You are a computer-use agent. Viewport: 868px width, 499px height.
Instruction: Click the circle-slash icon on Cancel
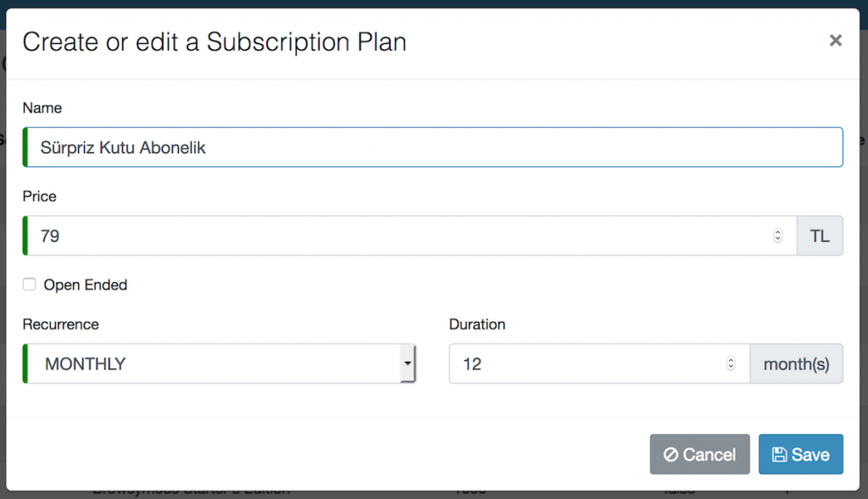pyautogui.click(x=670, y=455)
